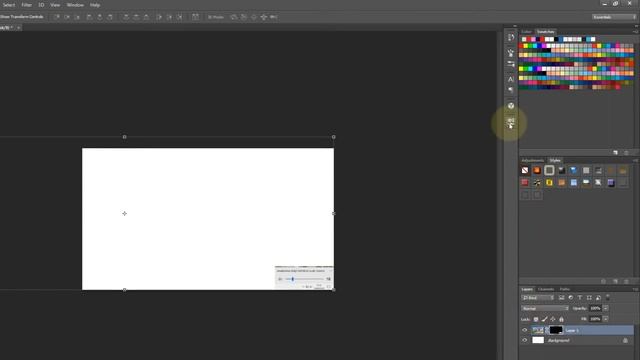Open the Swatches panel flyout menu
The image size is (640, 360).
coord(636,32)
